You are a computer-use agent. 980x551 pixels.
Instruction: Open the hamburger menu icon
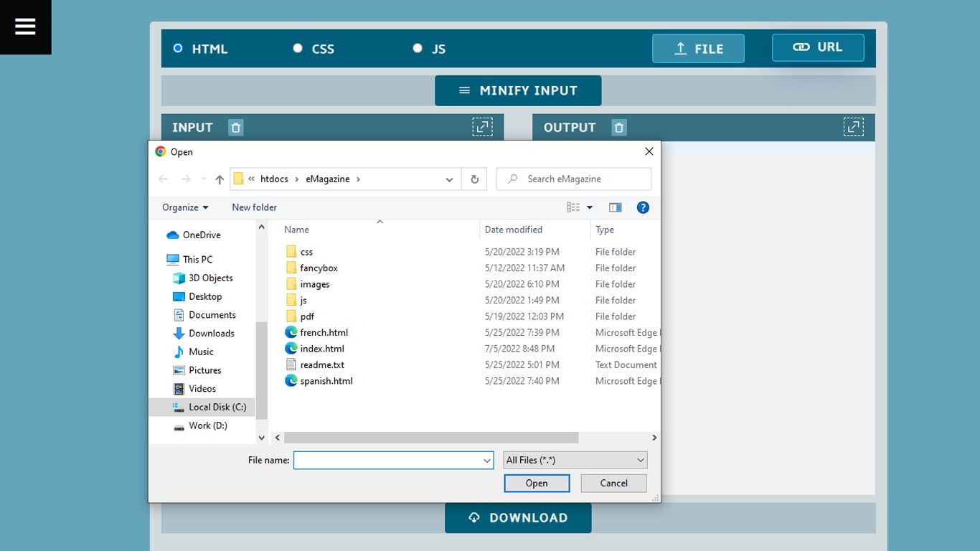pos(25,27)
